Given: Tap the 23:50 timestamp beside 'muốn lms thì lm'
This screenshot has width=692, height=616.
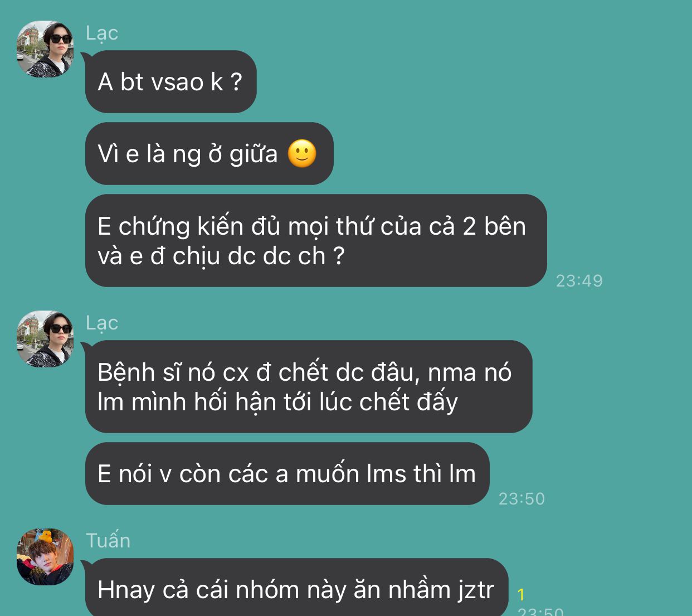Looking at the screenshot, I should coord(522,498).
